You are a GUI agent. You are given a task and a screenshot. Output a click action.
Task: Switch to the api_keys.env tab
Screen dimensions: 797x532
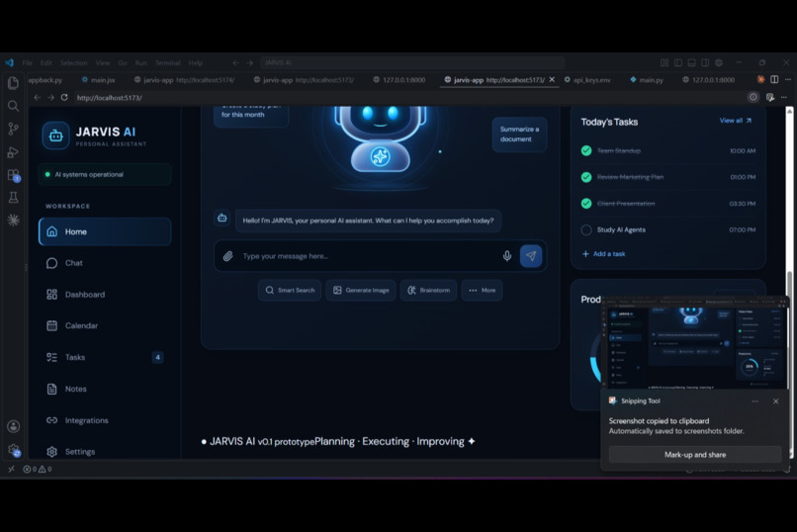587,80
